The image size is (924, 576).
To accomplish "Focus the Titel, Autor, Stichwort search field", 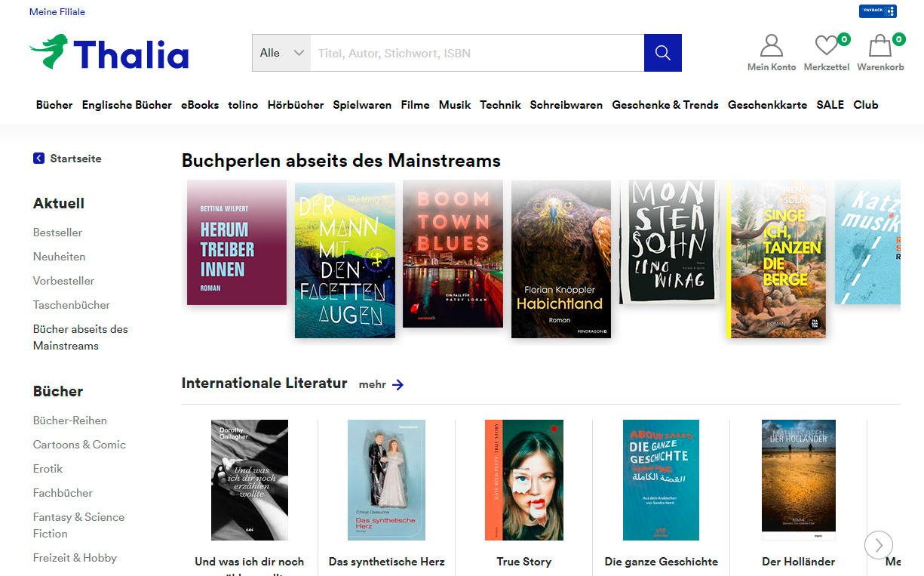I will point(477,53).
